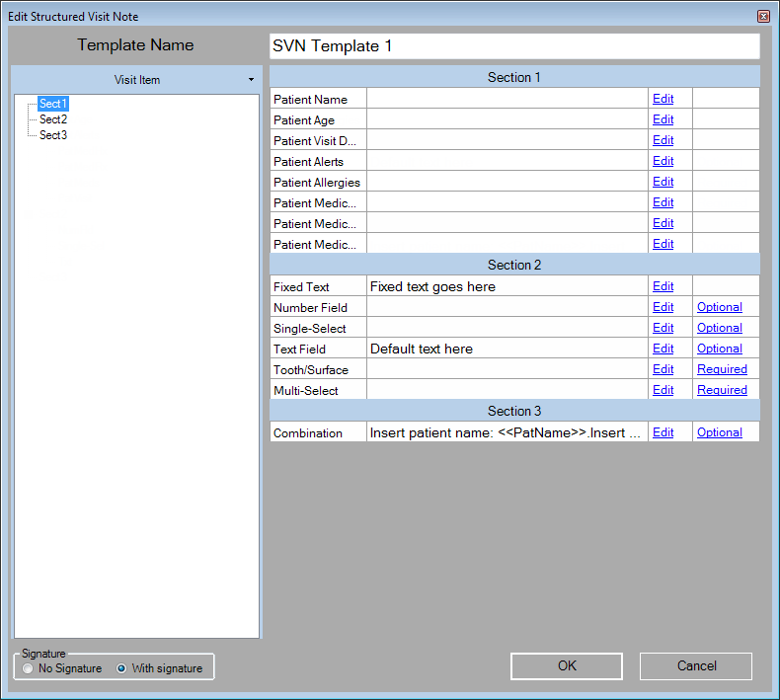Click Required link for Tooth/Surface
Screen dimensions: 780x700
pos(722,369)
